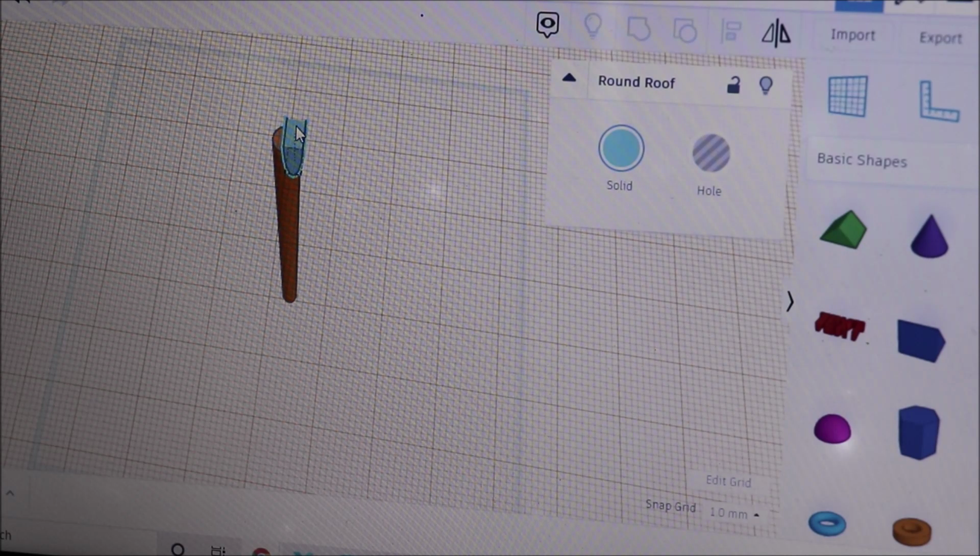The width and height of the screenshot is (980, 556).
Task: Select the Ruler tool icon
Action: [x=939, y=102]
